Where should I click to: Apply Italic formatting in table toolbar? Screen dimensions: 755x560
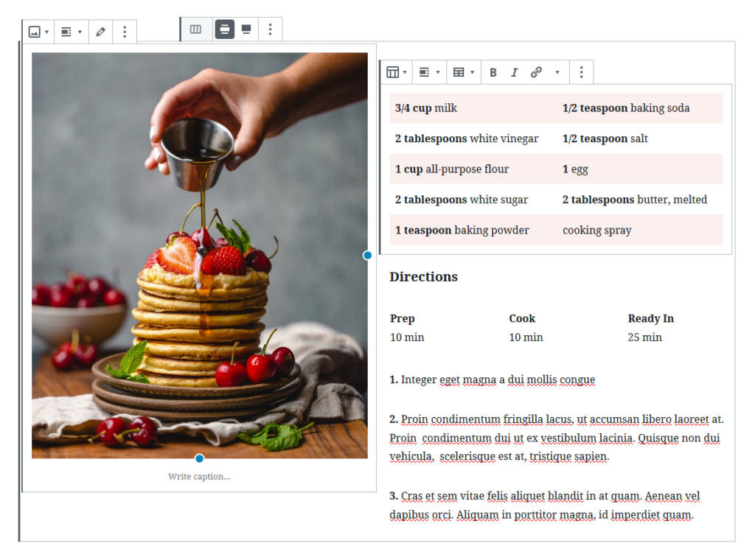(x=514, y=71)
